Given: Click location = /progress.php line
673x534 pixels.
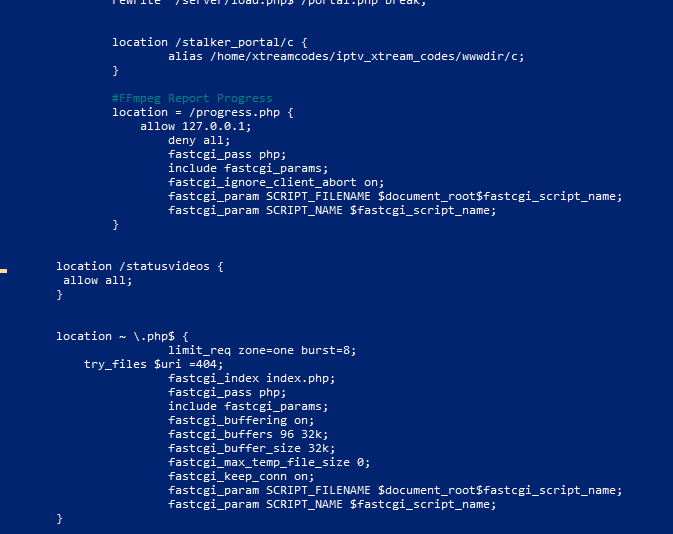Looking at the screenshot, I should 203,112.
